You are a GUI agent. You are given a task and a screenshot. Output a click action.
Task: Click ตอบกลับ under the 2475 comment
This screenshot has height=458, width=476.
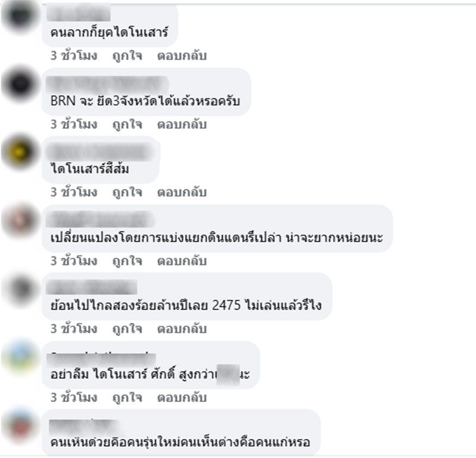point(182,329)
